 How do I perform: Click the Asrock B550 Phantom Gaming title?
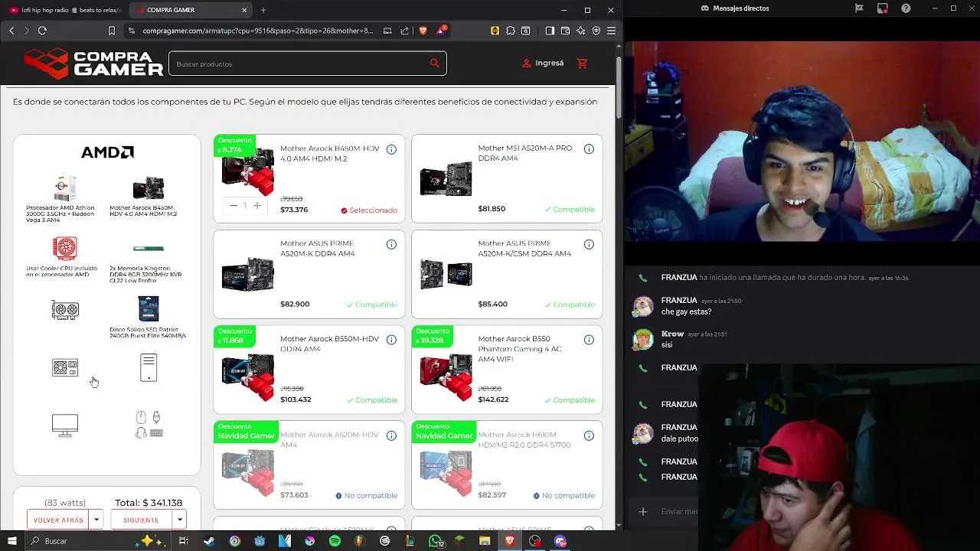520,349
